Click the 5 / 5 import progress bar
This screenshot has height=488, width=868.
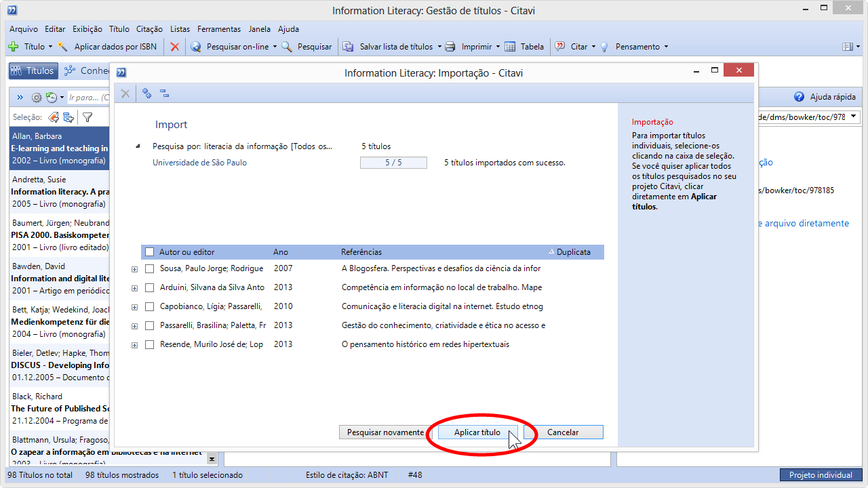pyautogui.click(x=393, y=163)
